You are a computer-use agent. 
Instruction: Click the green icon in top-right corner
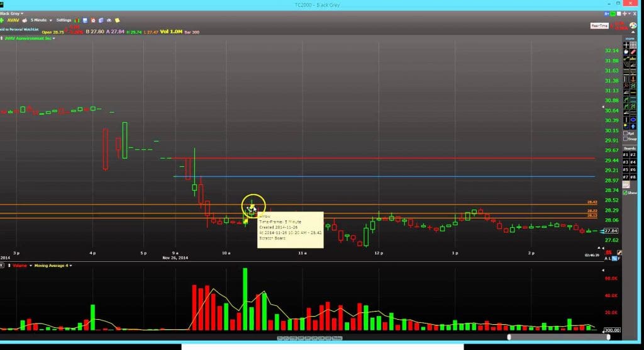[x=613, y=14]
